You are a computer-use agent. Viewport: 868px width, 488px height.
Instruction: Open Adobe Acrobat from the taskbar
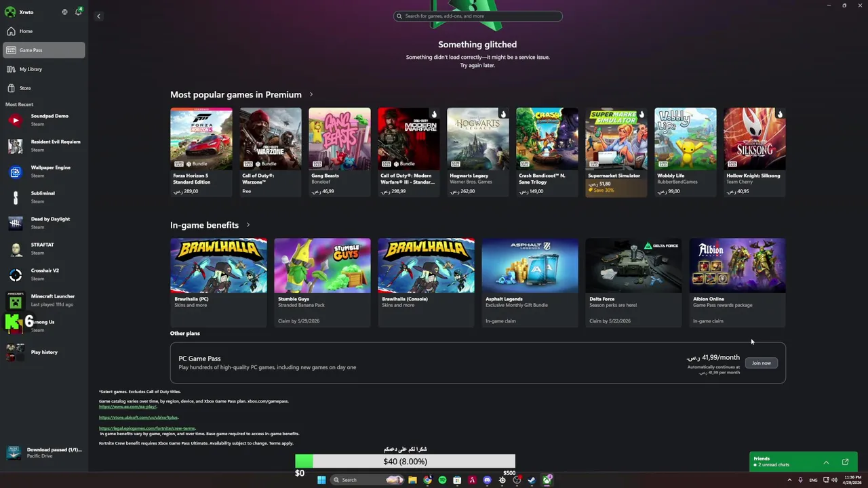point(472,480)
